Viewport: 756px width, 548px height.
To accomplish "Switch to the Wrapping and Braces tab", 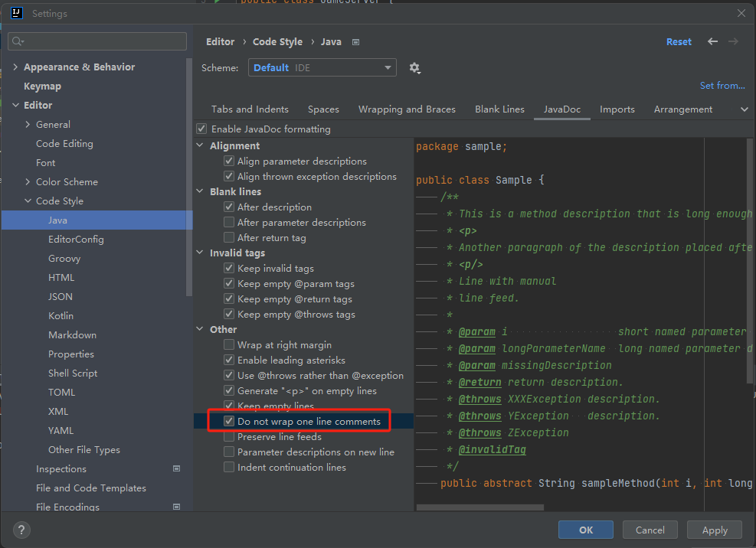I will [407, 109].
